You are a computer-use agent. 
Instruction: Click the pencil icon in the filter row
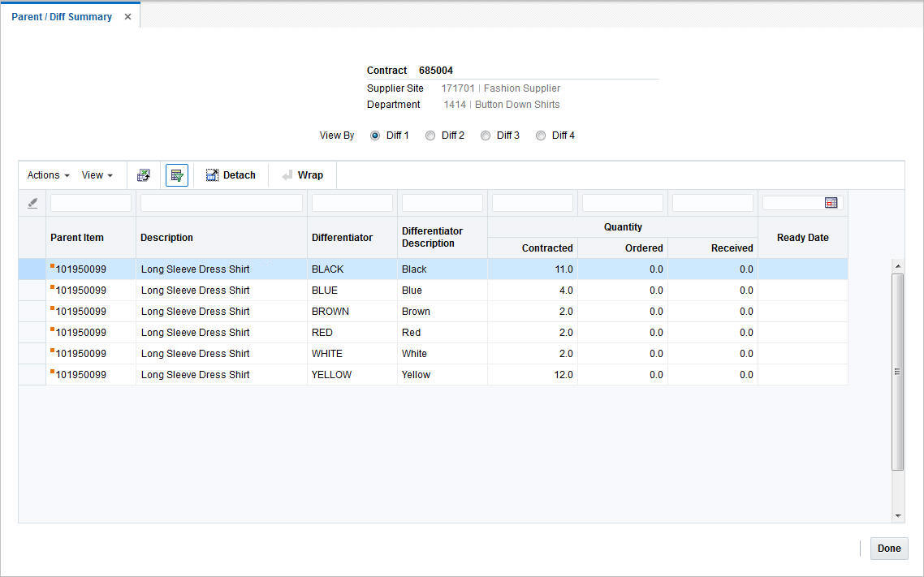click(x=32, y=202)
